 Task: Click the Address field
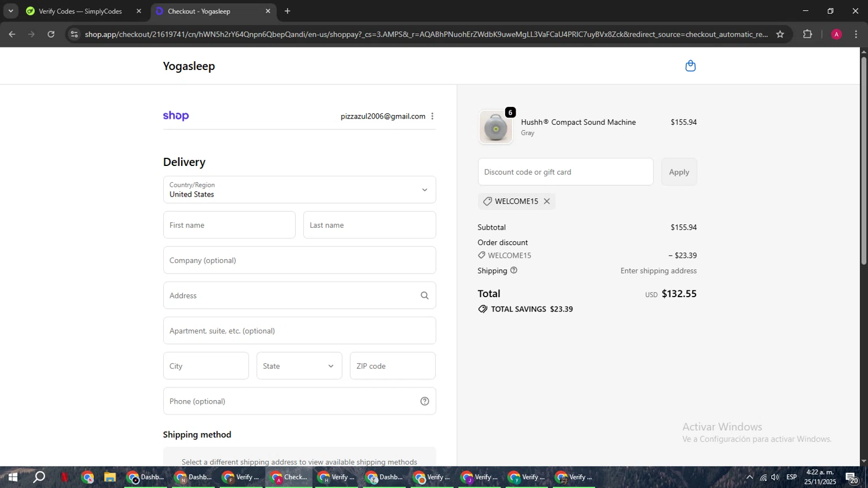tap(299, 295)
